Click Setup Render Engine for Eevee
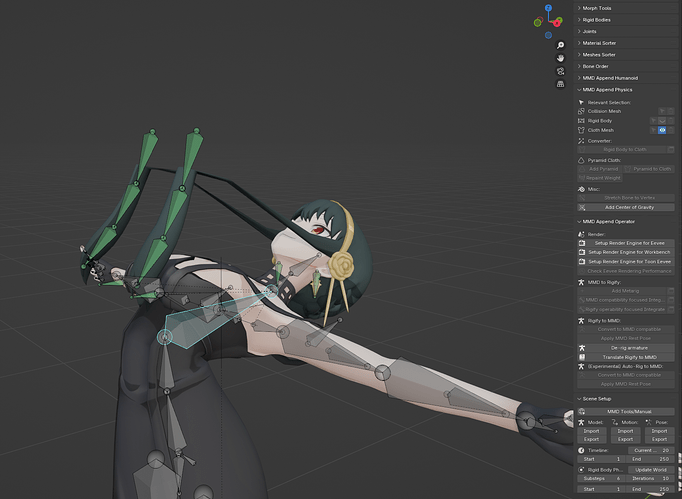This screenshot has height=499, width=682. pyautogui.click(x=626, y=243)
